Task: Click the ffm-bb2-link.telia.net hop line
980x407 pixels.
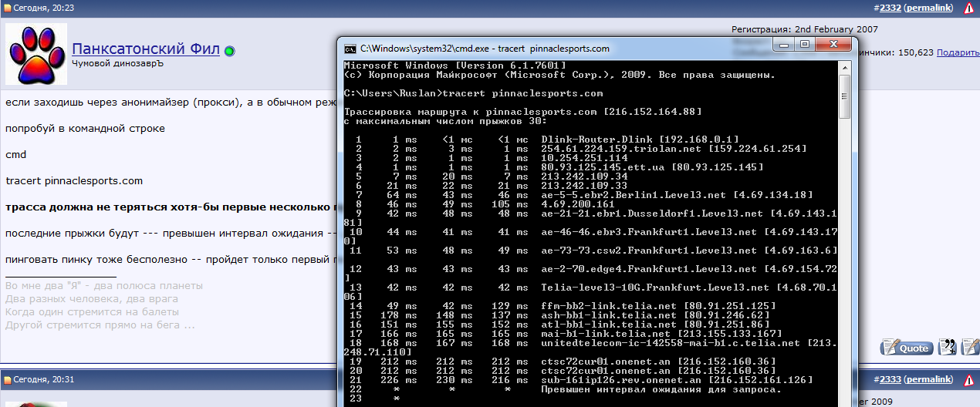Action: [563, 305]
